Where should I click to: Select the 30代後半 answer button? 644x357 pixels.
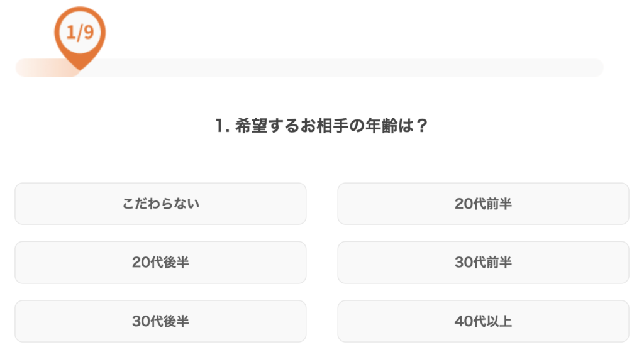(x=160, y=321)
